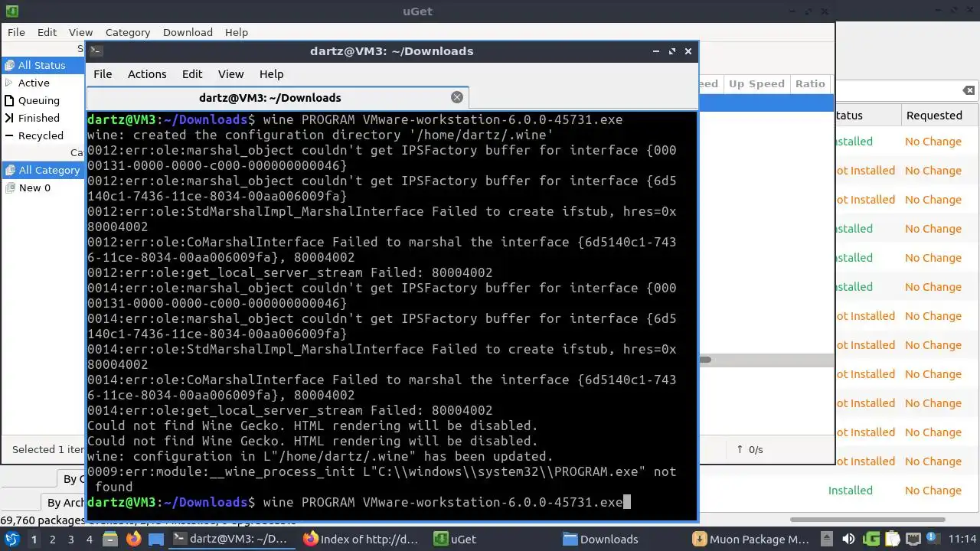Switch to the Muon Package Manager taskbar entry
Image resolution: width=980 pixels, height=551 pixels.
(x=751, y=539)
